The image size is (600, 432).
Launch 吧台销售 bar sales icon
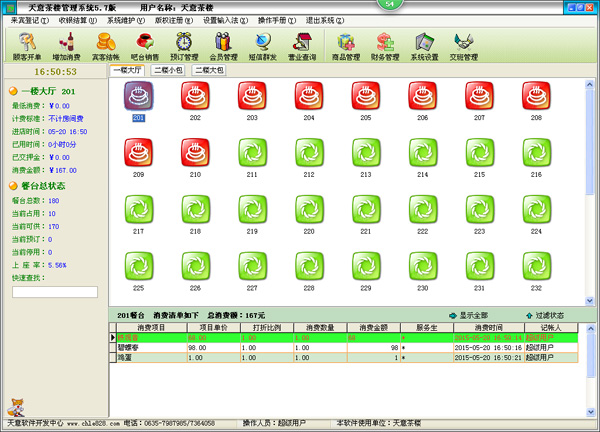point(145,44)
